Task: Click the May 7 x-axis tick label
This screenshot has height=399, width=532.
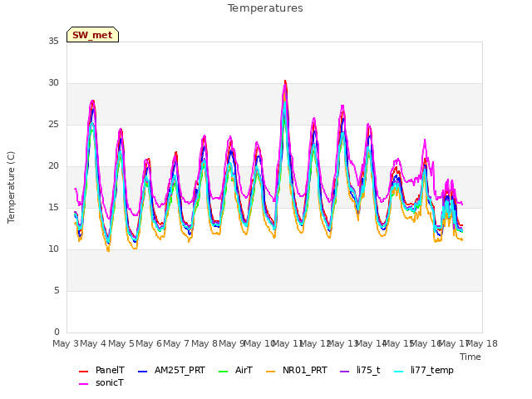Action: coord(176,343)
